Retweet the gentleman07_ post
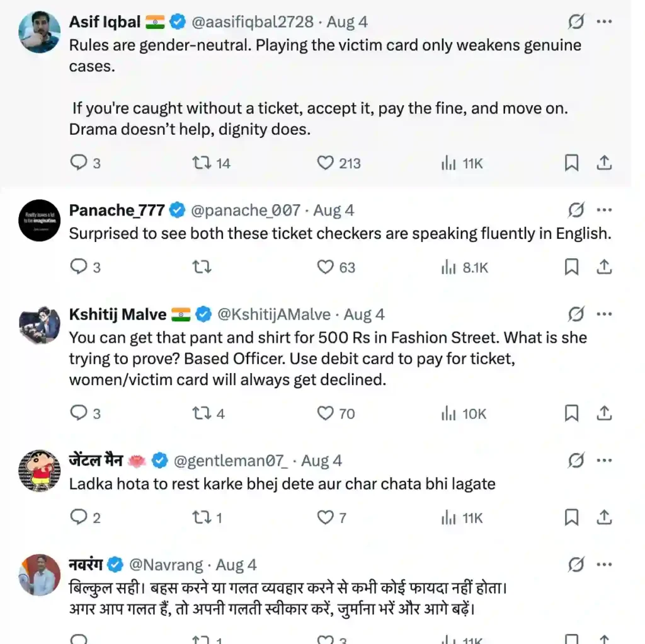This screenshot has width=645, height=644. tap(202, 518)
